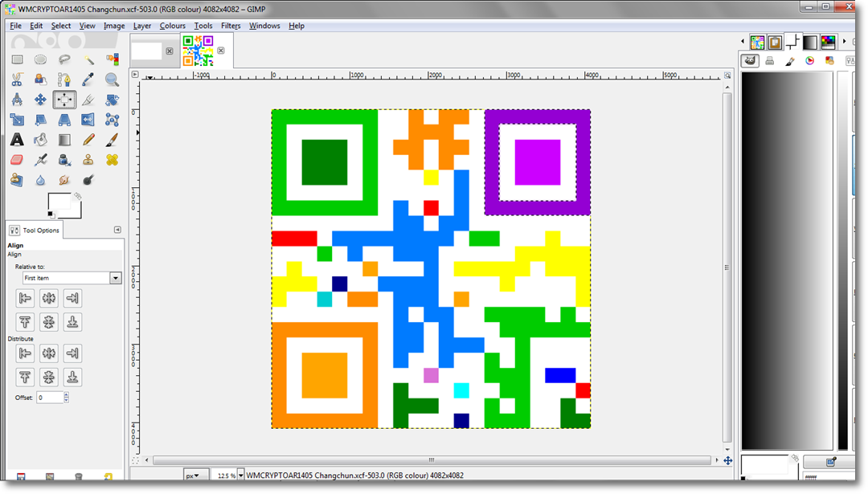Select the Heal bandage tool
The image size is (868, 494).
pyautogui.click(x=113, y=160)
